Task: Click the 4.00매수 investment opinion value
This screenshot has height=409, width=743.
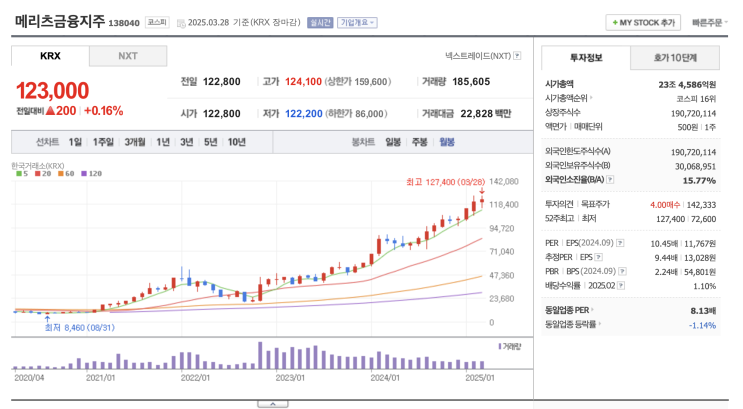Action: coord(665,205)
